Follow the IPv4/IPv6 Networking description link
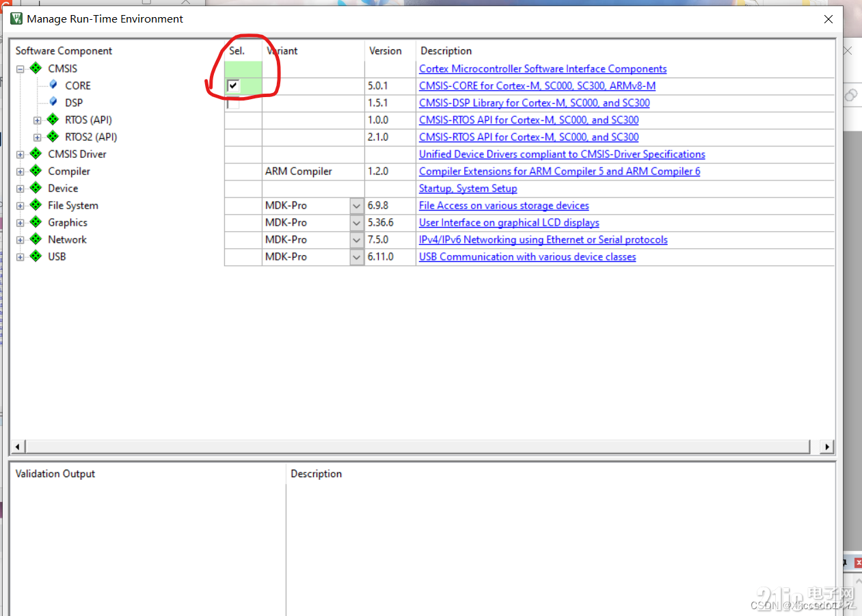This screenshot has height=616, width=862. pyautogui.click(x=543, y=239)
